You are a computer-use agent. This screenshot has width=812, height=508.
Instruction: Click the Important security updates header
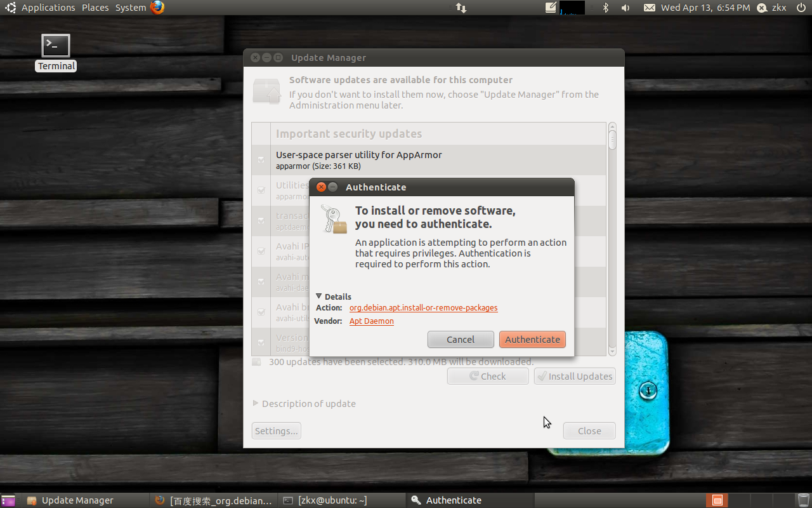349,134
